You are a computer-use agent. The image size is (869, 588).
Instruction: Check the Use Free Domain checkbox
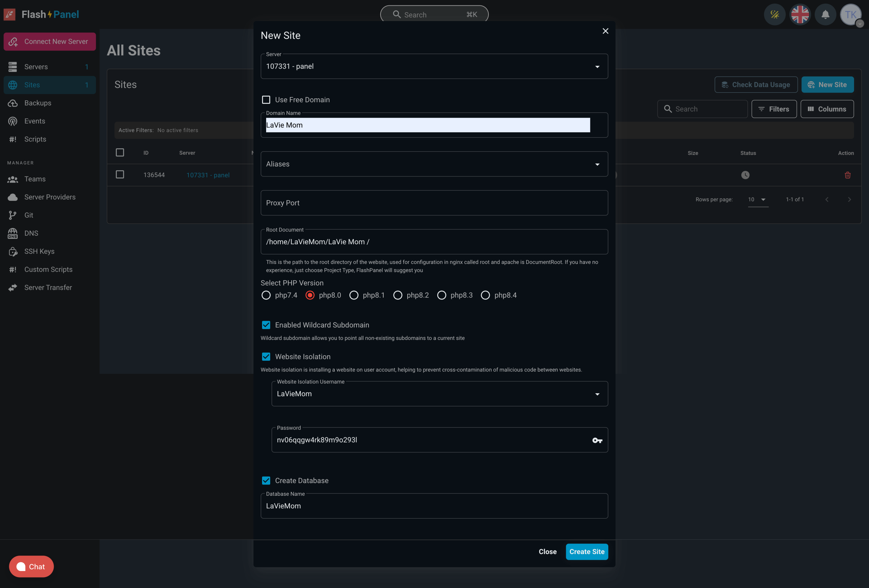tap(266, 100)
